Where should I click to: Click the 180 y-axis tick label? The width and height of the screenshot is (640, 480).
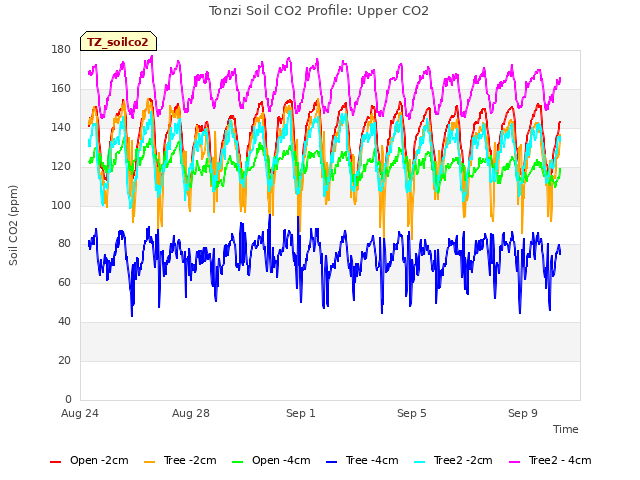point(61,49)
